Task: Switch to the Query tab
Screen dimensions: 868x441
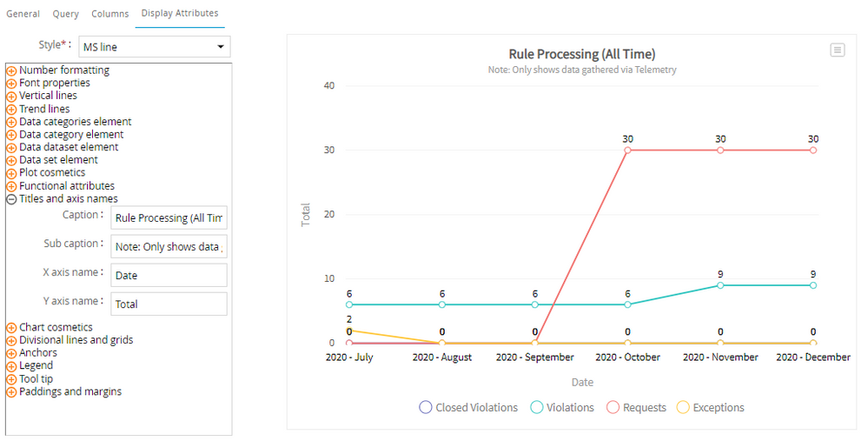Action: click(x=65, y=14)
